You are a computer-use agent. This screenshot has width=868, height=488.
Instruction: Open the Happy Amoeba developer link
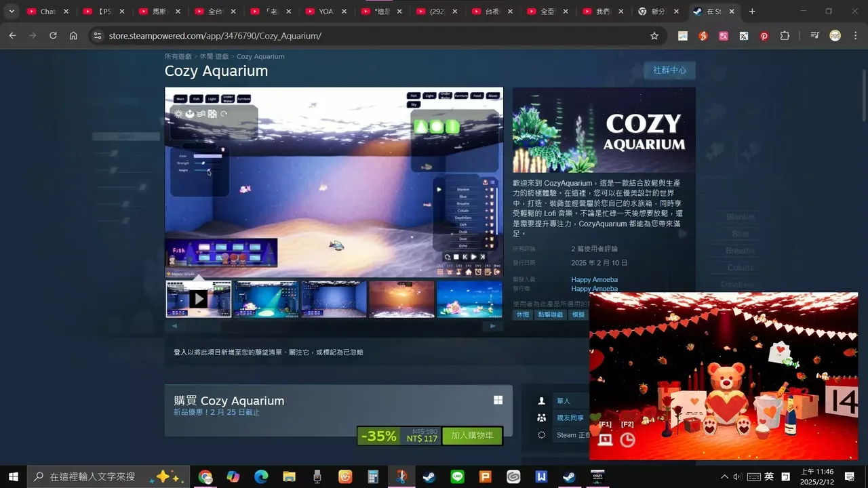point(595,279)
